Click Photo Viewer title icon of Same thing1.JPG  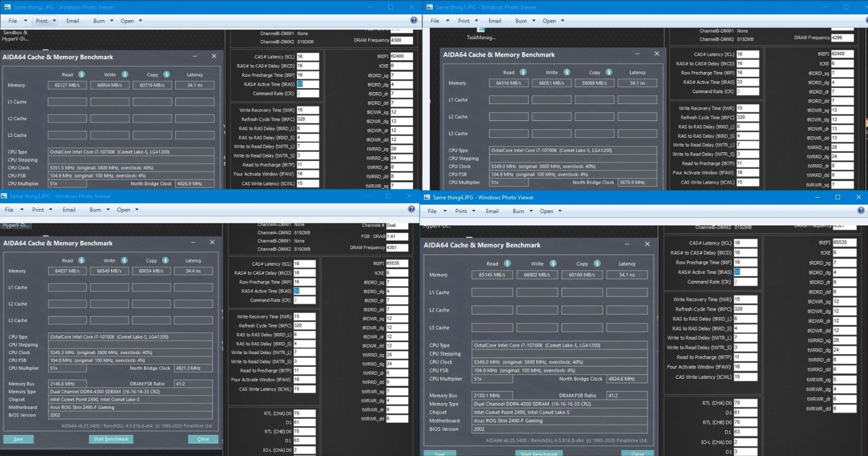[430, 7]
